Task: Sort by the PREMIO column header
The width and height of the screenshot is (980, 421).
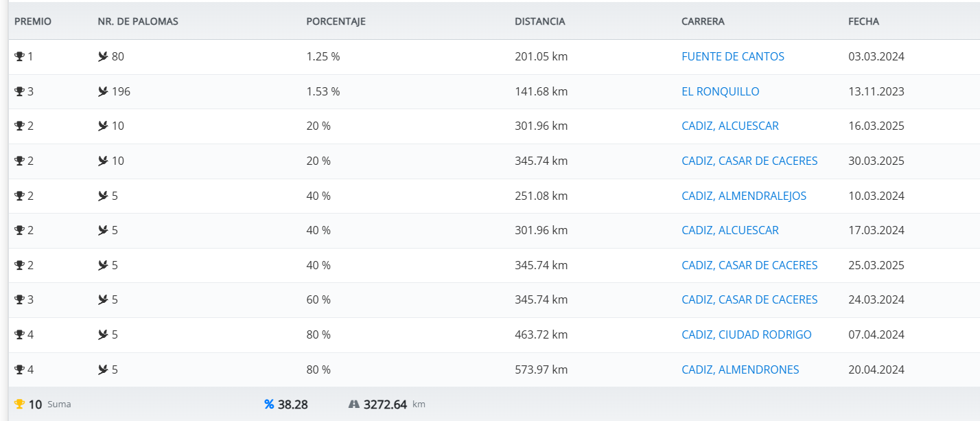Action: click(x=33, y=21)
